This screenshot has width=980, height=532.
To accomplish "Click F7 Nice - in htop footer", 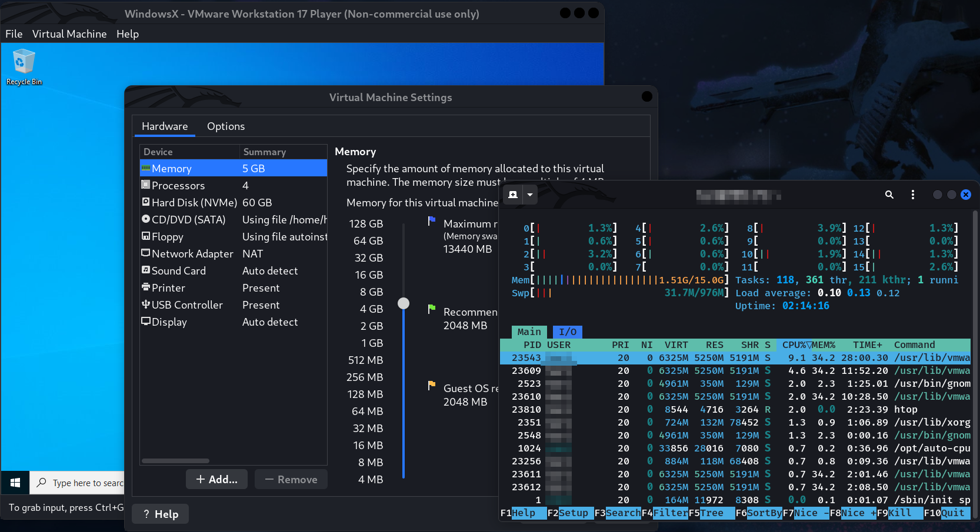I will click(x=806, y=513).
